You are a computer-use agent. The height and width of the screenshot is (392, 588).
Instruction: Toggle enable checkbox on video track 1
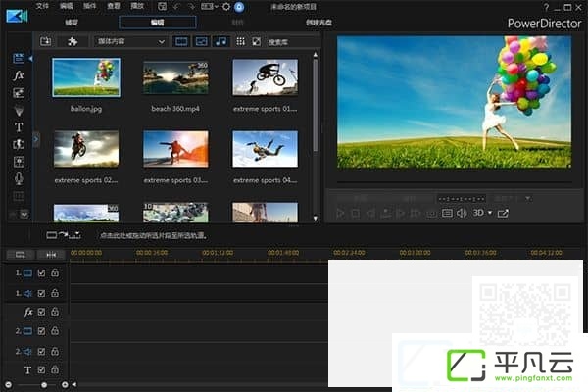41,273
